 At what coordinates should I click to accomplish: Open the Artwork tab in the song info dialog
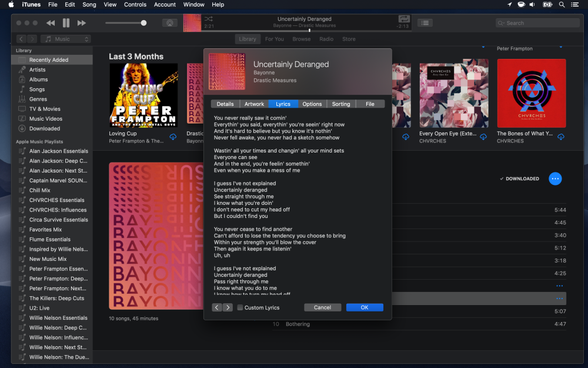click(x=254, y=104)
